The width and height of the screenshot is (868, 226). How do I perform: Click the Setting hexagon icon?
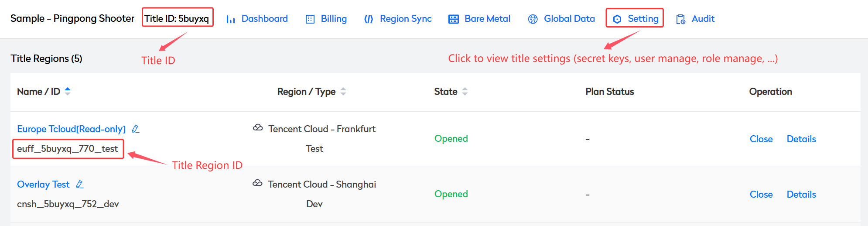tap(617, 19)
